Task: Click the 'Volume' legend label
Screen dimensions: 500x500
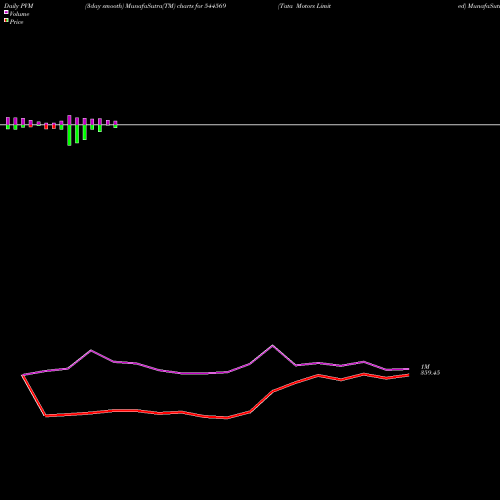Action: (19, 14)
